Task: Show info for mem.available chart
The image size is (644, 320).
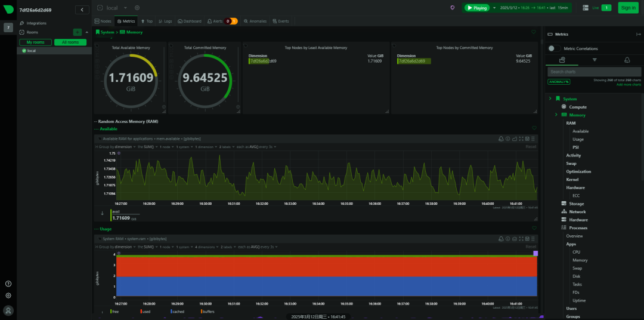Action: tap(507, 139)
